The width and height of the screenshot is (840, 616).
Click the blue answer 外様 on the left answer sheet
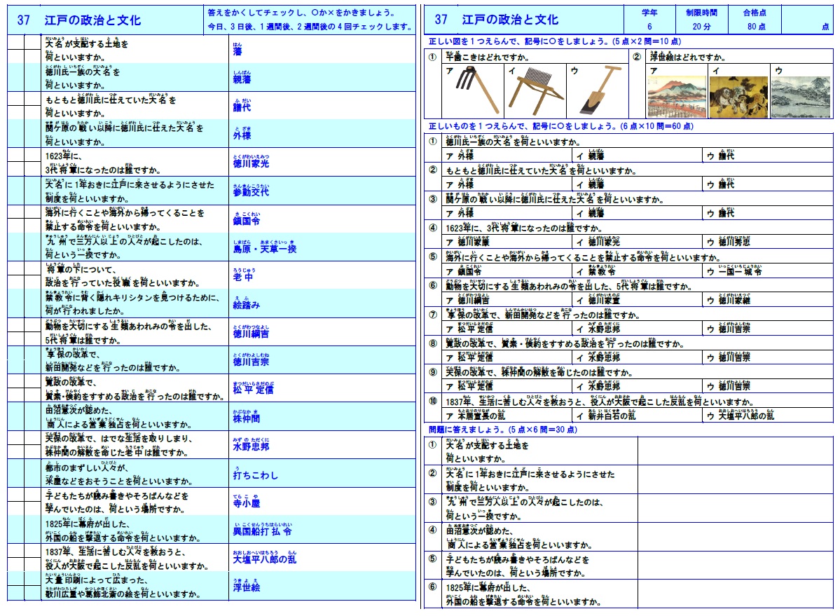pos(242,135)
